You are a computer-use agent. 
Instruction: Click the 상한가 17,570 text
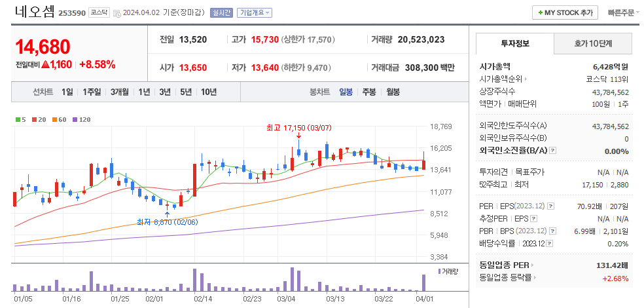(x=308, y=40)
